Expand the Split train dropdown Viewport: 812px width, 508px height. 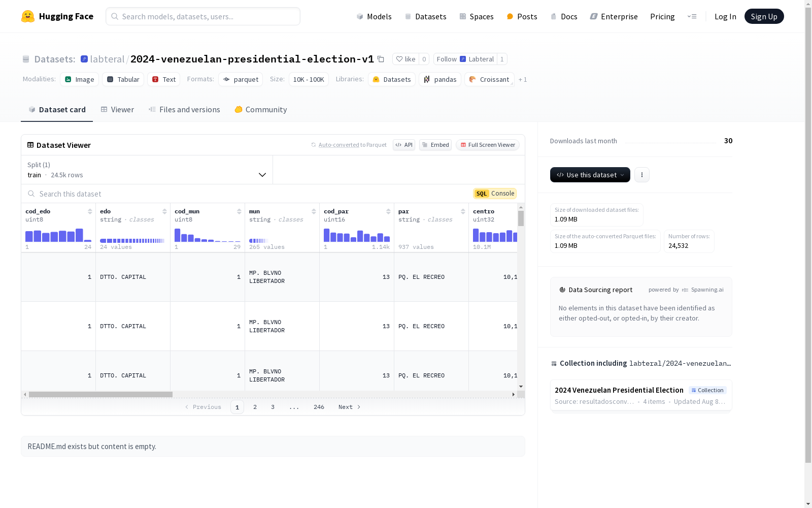(147, 170)
